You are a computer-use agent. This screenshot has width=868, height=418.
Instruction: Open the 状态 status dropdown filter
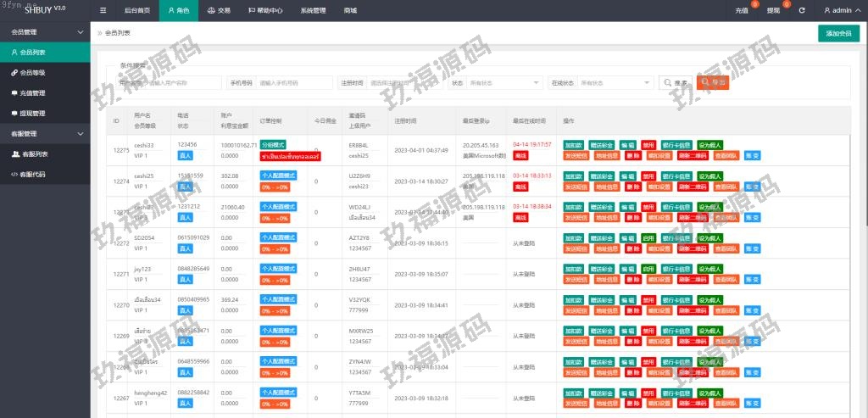[504, 83]
